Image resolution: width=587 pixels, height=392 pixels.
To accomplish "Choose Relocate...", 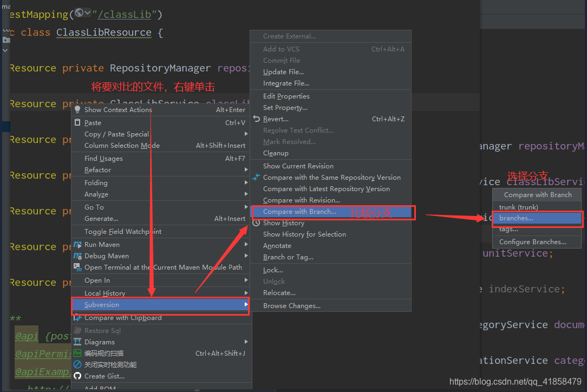I will click(330, 293).
